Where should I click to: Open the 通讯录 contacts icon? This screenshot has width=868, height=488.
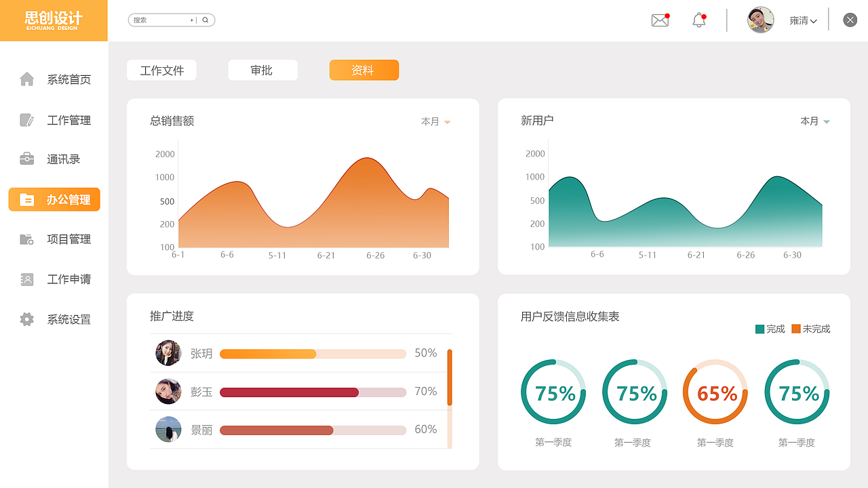[x=26, y=159]
